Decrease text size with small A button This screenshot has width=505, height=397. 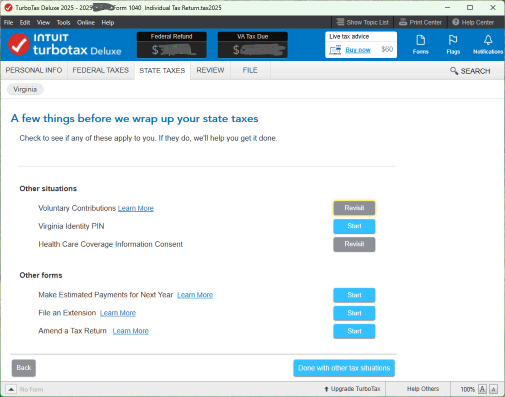(x=494, y=389)
